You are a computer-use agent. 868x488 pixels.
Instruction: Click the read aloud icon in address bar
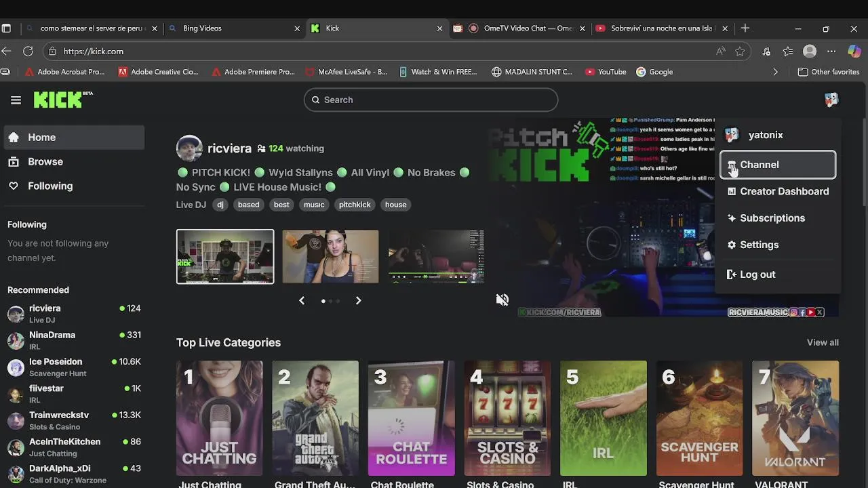720,52
